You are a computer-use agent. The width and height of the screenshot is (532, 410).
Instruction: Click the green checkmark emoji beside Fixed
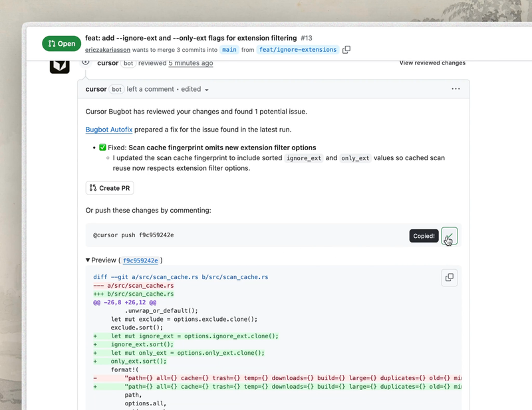pyautogui.click(x=102, y=148)
